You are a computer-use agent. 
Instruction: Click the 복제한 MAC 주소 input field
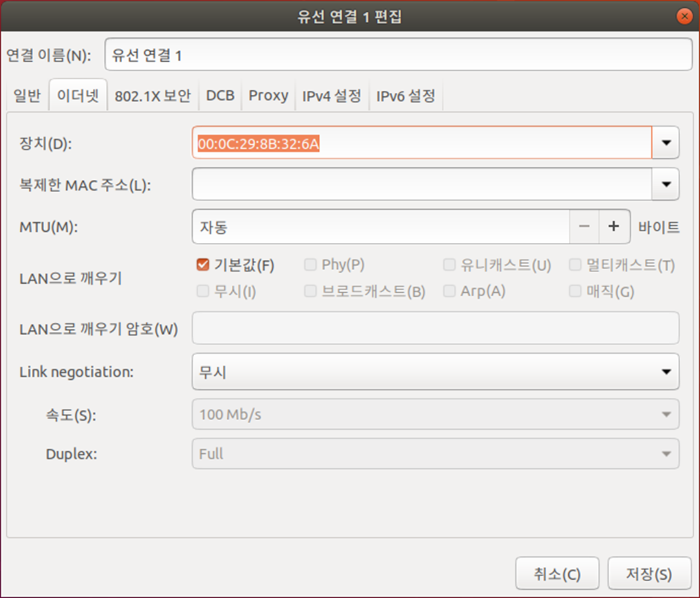(x=421, y=184)
